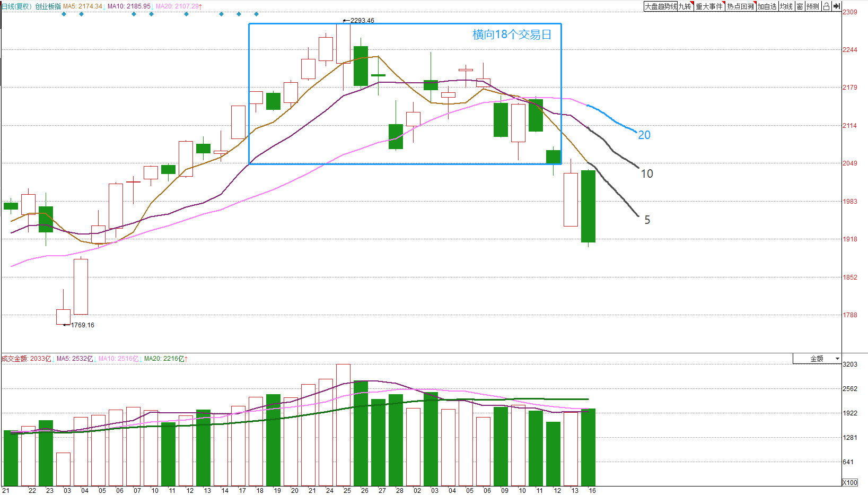Open the 金额 dropdown in volume panel

tap(817, 359)
